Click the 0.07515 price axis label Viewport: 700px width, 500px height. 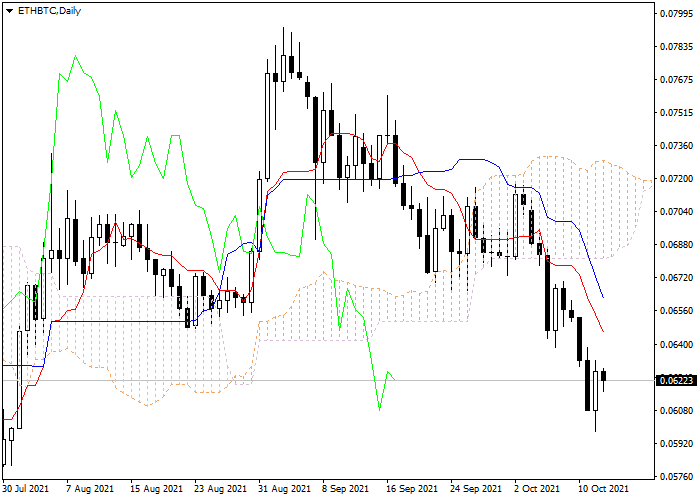coord(676,113)
